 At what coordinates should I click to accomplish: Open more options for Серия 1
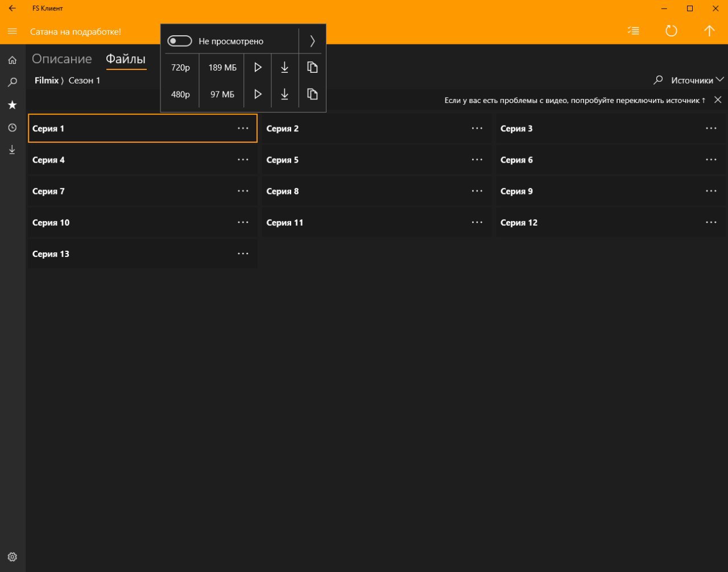point(243,128)
